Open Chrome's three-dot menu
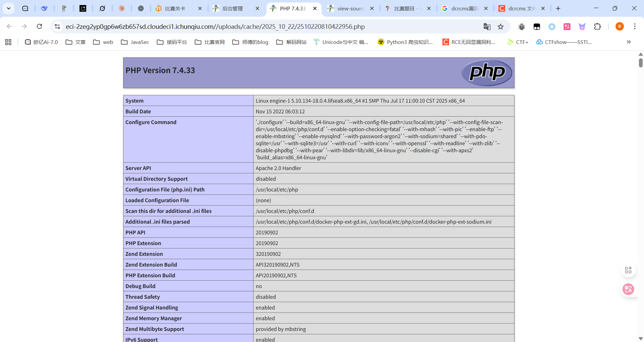The height and width of the screenshot is (342, 644). pyautogui.click(x=635, y=26)
